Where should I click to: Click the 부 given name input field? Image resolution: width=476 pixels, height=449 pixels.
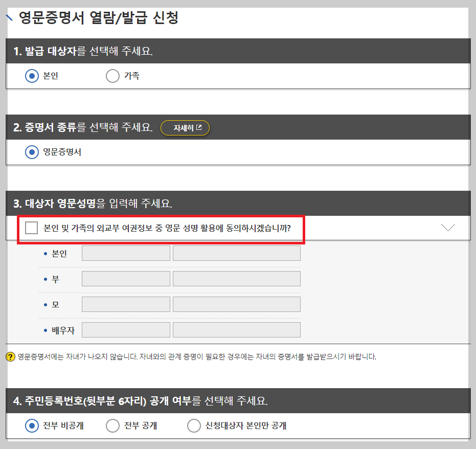coord(236,278)
